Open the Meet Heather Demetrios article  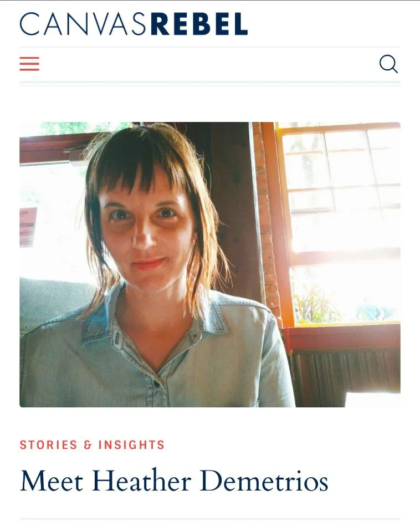174,481
